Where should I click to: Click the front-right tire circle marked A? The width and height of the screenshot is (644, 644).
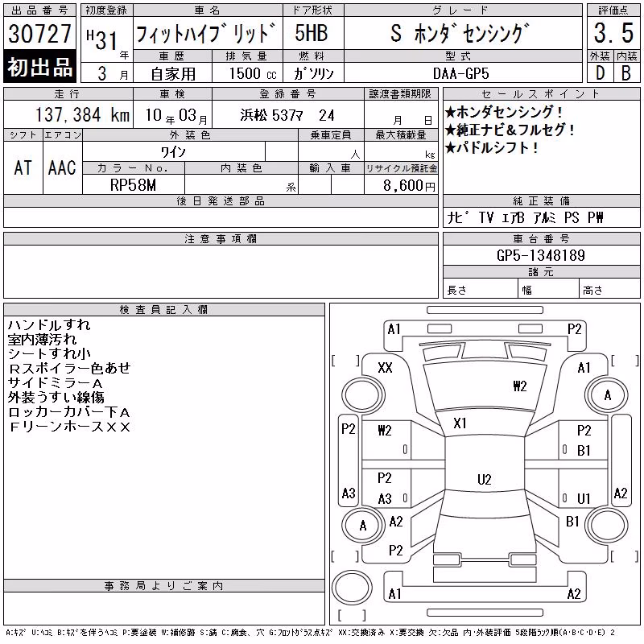(x=607, y=395)
